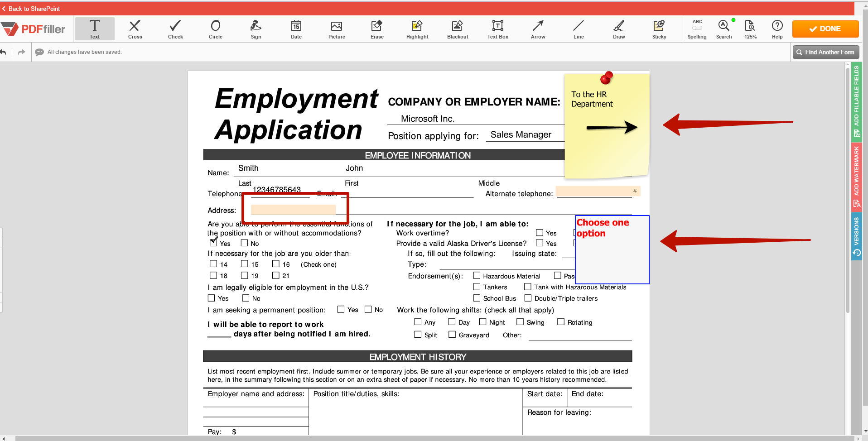Redo the last change
This screenshot has height=441, width=868.
pos(21,52)
